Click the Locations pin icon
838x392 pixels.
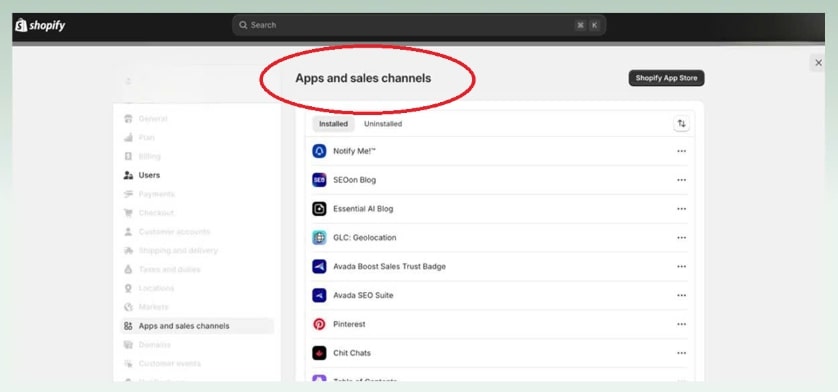pyautogui.click(x=128, y=288)
